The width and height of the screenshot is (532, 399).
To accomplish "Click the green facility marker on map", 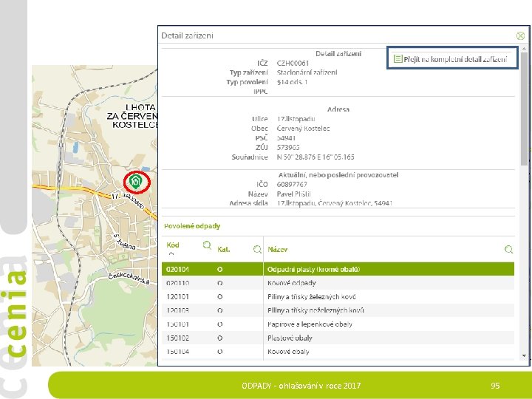I will 137,182.
